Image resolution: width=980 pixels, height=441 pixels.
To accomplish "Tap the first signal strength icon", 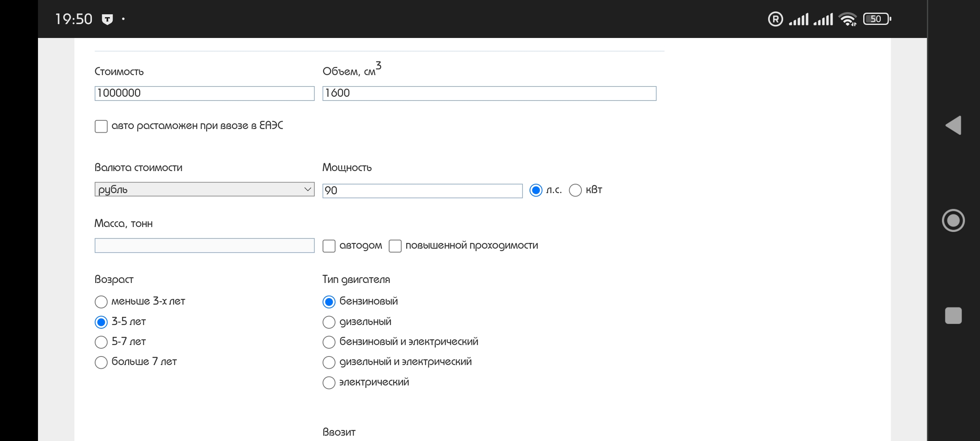I will coord(798,19).
